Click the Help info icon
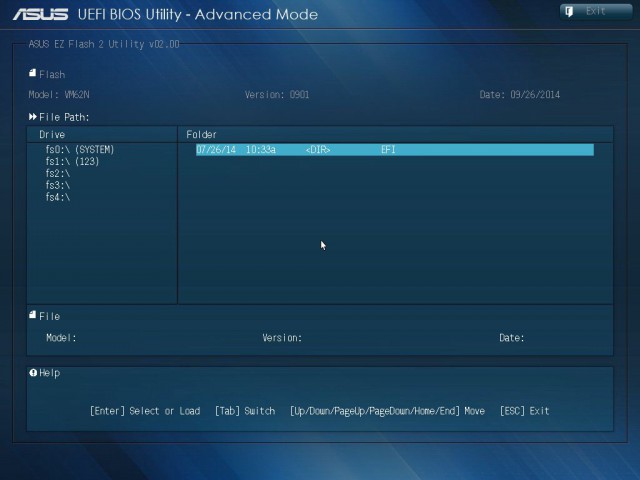640x480 pixels. [x=33, y=372]
